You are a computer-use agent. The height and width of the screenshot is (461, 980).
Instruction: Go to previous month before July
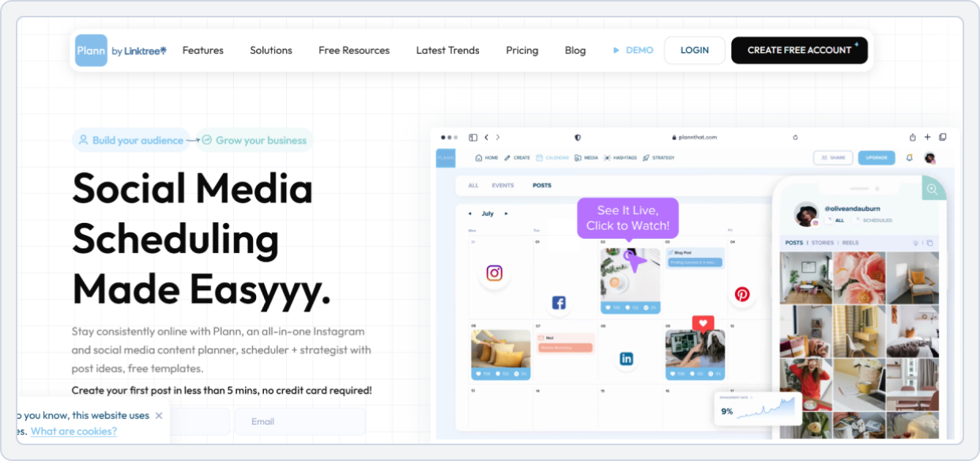[469, 213]
